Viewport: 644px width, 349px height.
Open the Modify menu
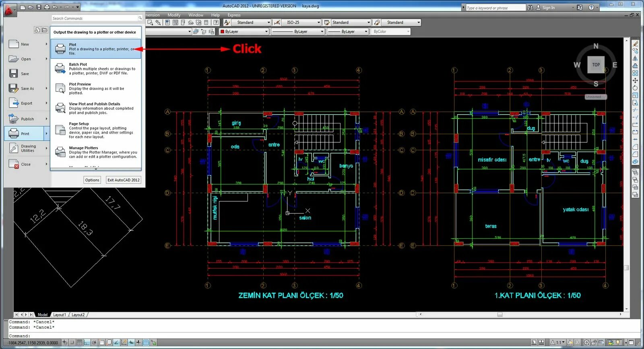(x=174, y=15)
